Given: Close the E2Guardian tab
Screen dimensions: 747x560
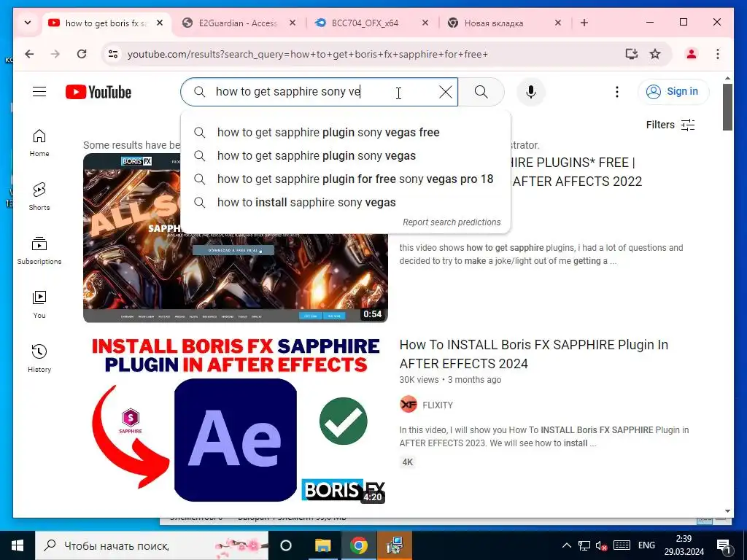Looking at the screenshot, I should coord(293,23).
